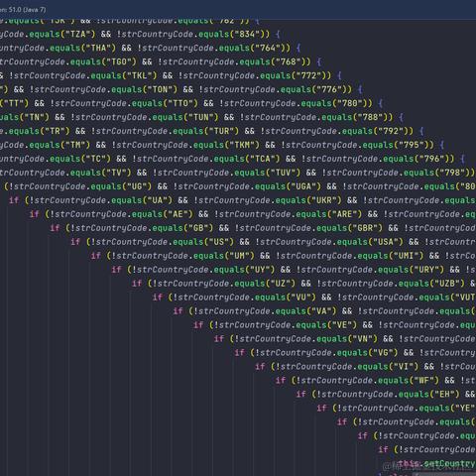Click the "TKL" country code
This screenshot has width=476, height=476.
[140, 75]
